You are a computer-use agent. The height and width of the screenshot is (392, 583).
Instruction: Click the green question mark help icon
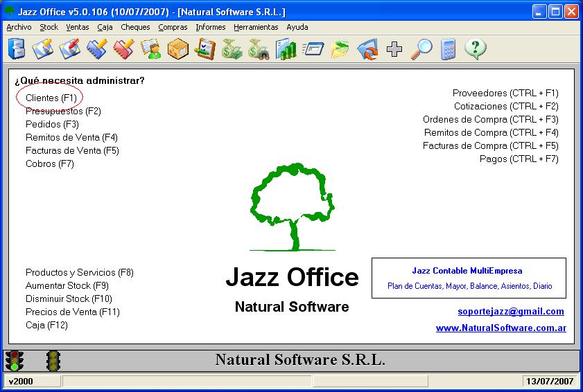475,48
